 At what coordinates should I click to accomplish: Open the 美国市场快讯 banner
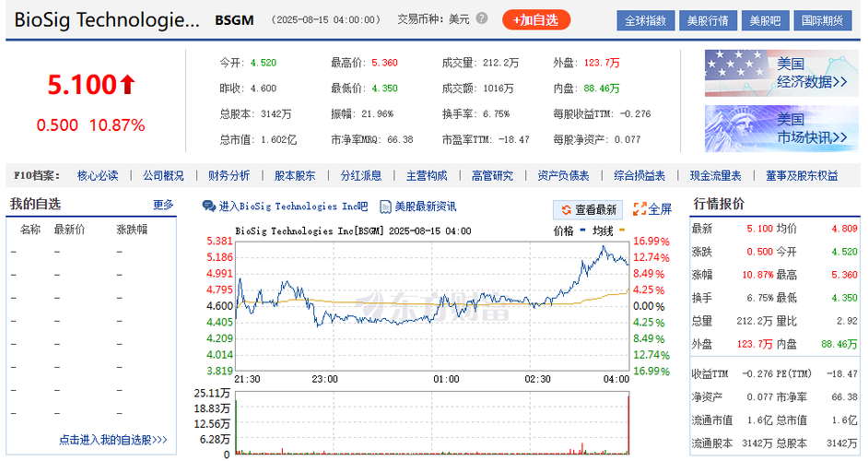pyautogui.click(x=781, y=128)
